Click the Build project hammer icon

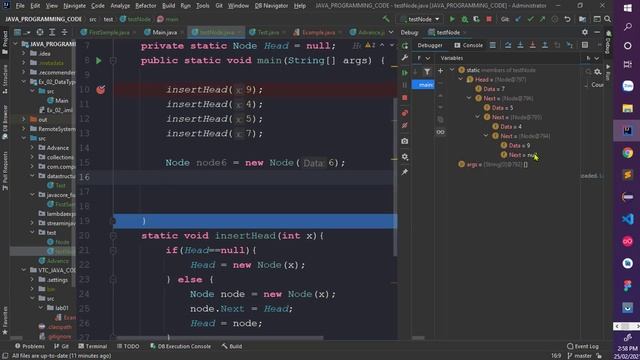[x=386, y=19]
